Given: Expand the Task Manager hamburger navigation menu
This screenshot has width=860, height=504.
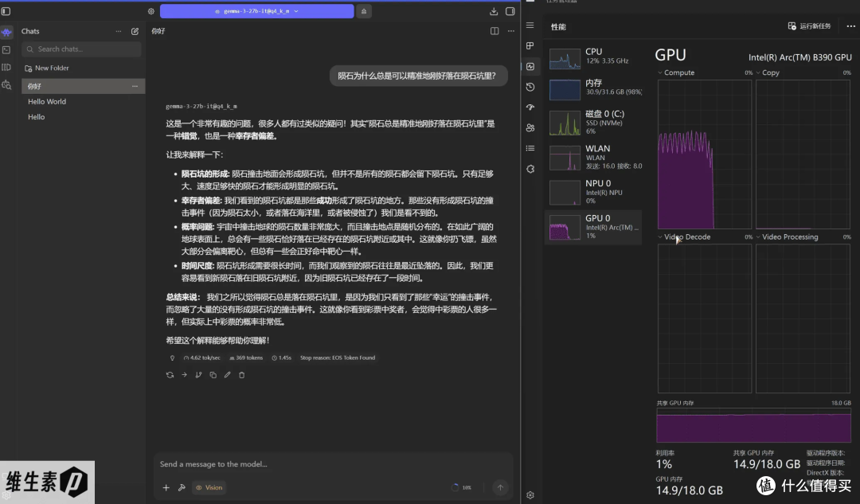Looking at the screenshot, I should [x=530, y=25].
